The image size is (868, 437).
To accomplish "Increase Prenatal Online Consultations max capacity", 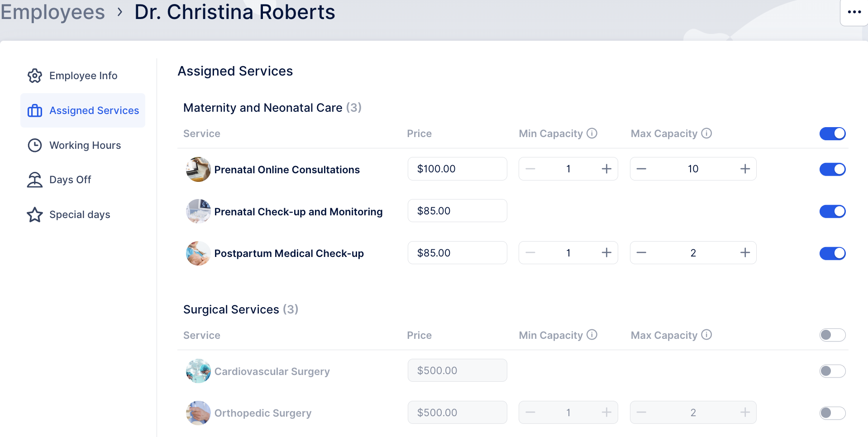I will tap(745, 169).
